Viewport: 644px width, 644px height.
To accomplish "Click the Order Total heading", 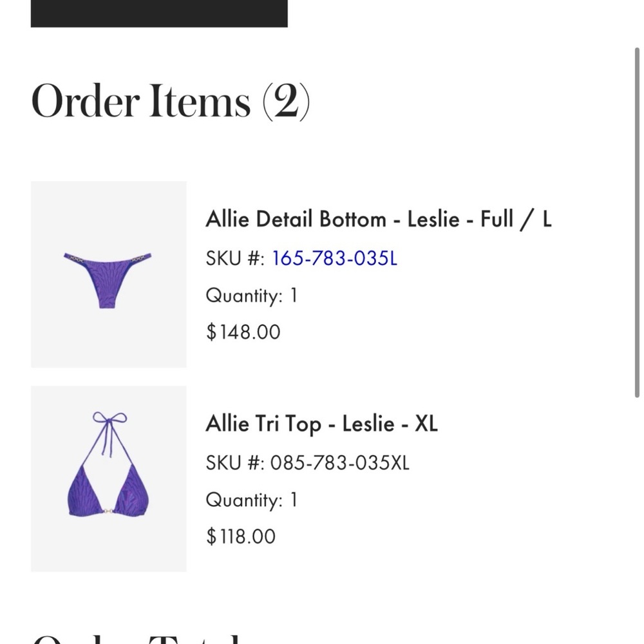I will tap(129, 638).
